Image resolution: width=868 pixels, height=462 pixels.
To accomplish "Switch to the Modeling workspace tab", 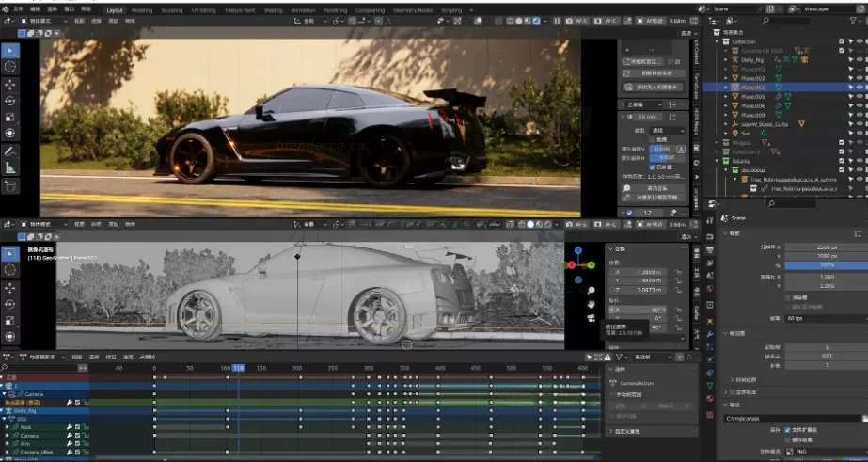I will click(142, 10).
